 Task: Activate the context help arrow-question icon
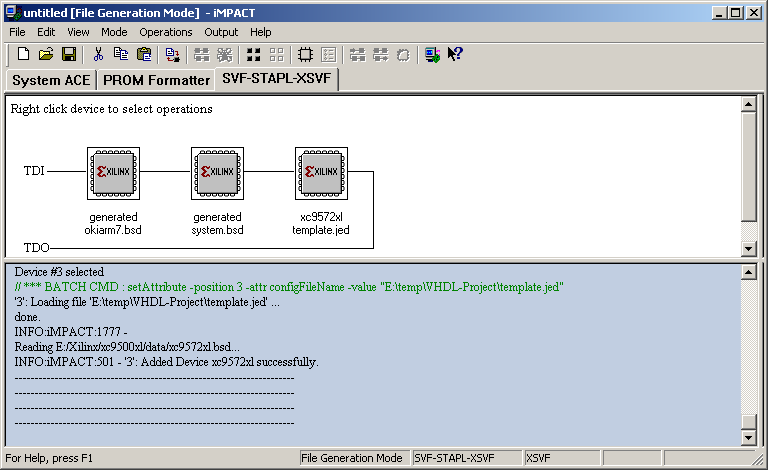(455, 54)
